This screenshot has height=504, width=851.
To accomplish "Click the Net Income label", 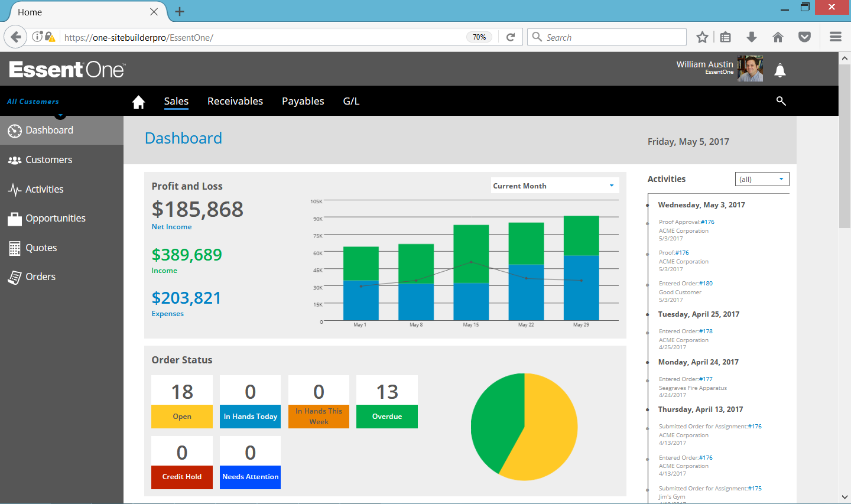I will pyautogui.click(x=171, y=227).
